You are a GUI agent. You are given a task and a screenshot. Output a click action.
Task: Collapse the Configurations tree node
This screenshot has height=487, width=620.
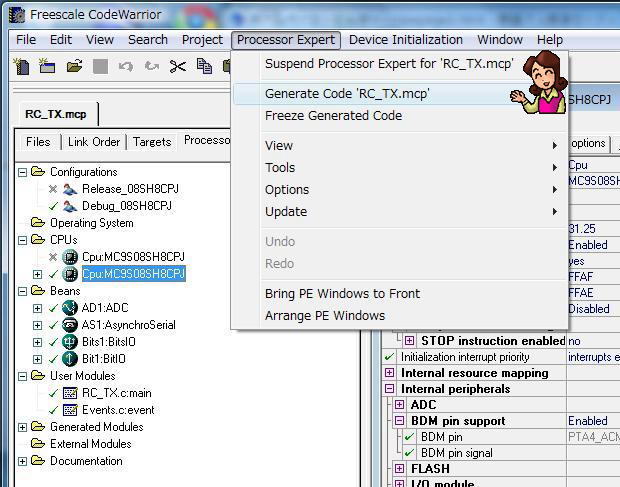coord(23,172)
